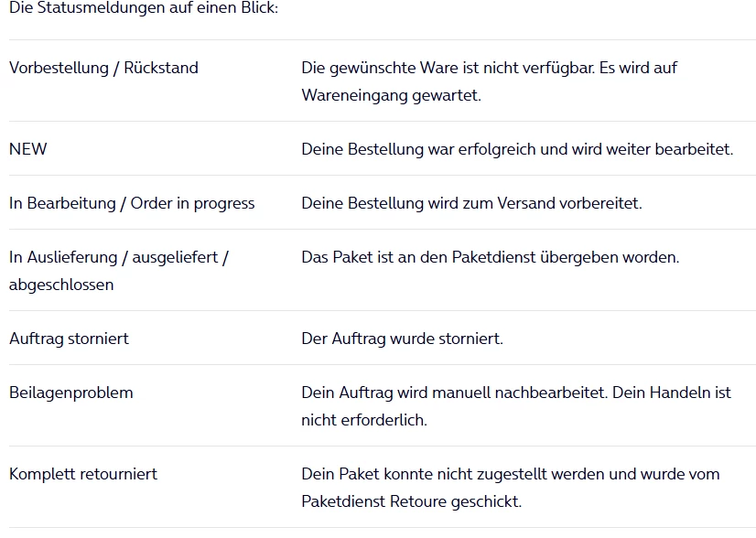Viewport: 756px width, 538px height.
Task: Click description 'Deine Bestellung war erfolgreich'
Action: pos(517,149)
